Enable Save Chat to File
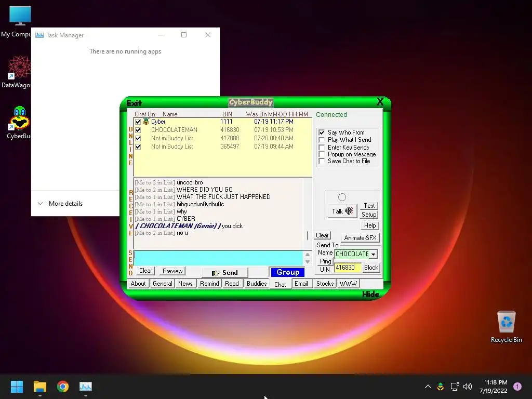 (x=322, y=161)
